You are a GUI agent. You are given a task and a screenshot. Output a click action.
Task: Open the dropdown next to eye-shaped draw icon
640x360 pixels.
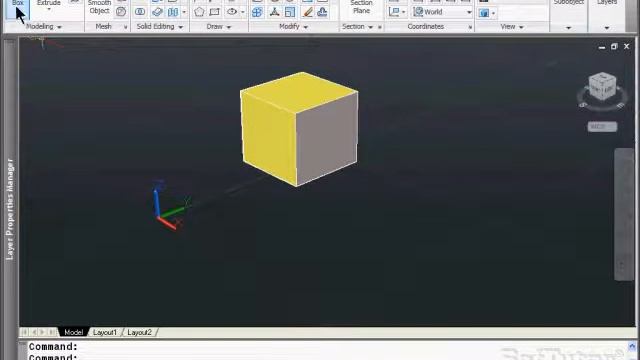point(243,12)
